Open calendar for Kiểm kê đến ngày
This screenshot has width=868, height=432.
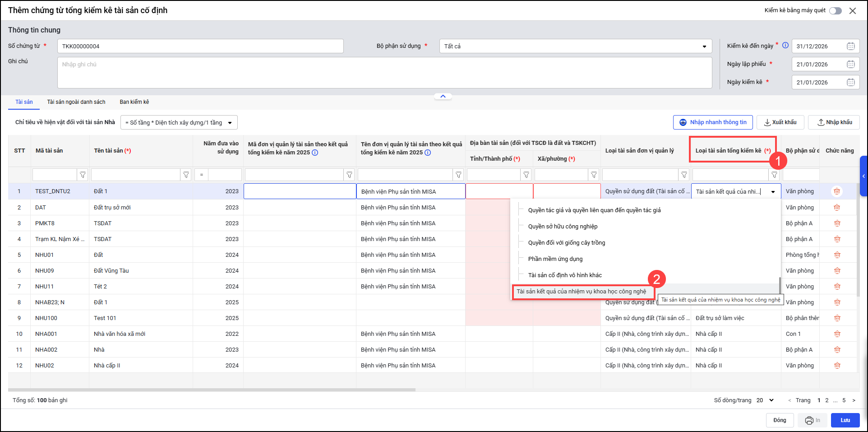coord(850,46)
